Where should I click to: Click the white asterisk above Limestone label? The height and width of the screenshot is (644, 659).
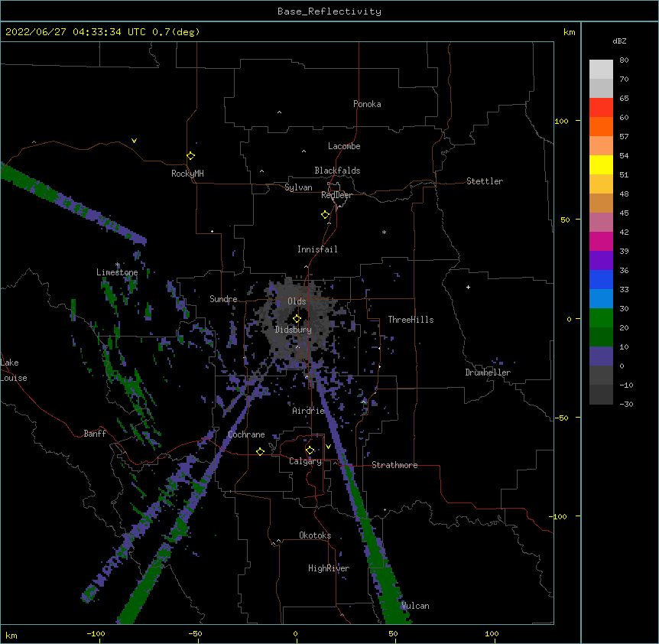118,265
